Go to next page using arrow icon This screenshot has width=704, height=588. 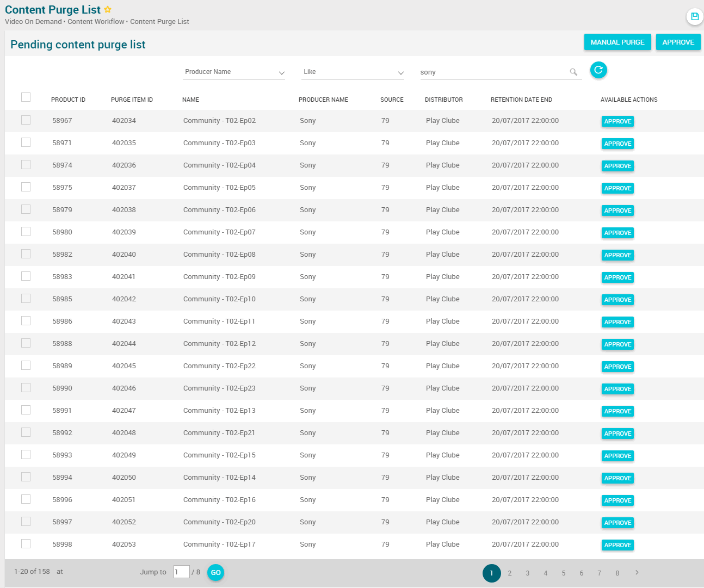637,572
